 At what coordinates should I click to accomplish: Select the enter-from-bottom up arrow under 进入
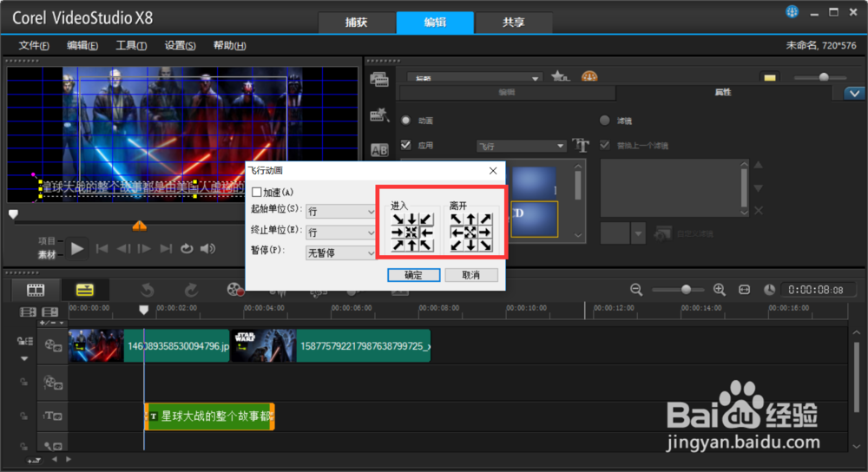pos(411,246)
